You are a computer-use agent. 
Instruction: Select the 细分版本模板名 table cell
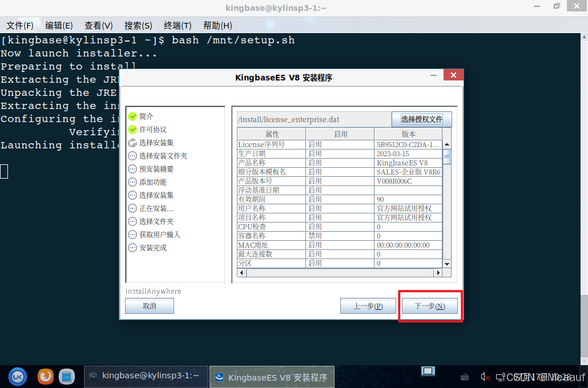click(272, 172)
